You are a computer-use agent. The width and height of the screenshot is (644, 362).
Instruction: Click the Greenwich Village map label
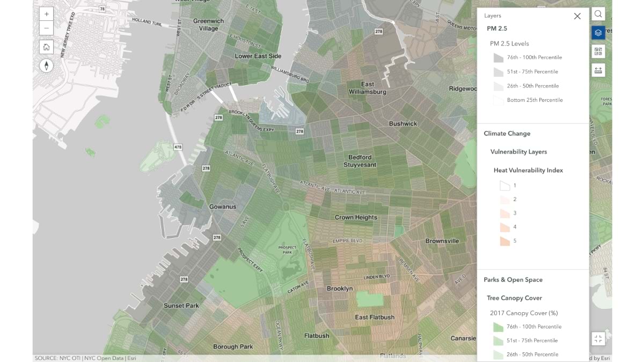[x=209, y=25]
